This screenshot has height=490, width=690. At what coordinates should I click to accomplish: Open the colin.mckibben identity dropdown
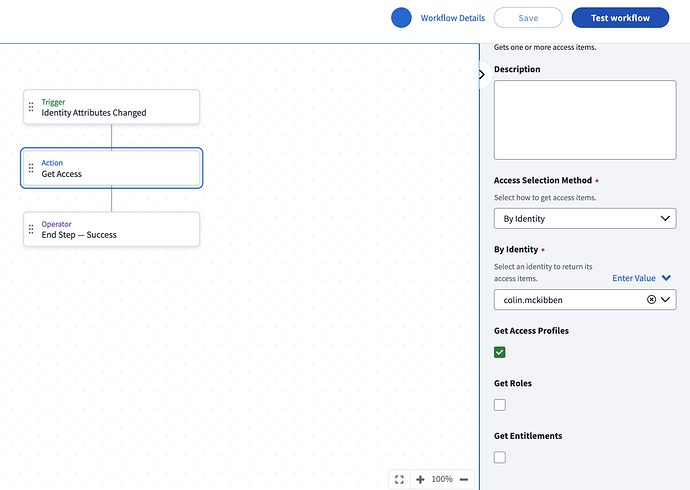tap(665, 300)
